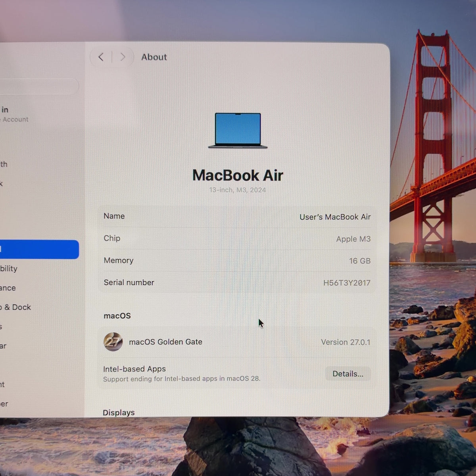This screenshot has width=476, height=476.
Task: Click the "Displays" section heading
Action: pyautogui.click(x=119, y=413)
